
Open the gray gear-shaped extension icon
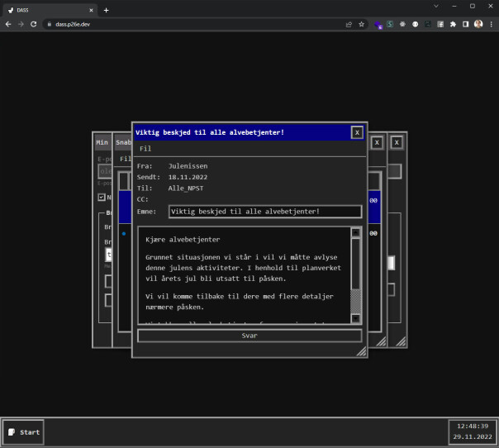click(402, 24)
